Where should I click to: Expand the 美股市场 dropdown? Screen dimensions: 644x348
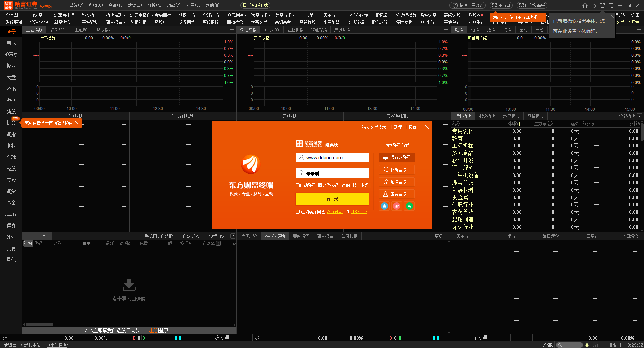[x=293, y=15]
